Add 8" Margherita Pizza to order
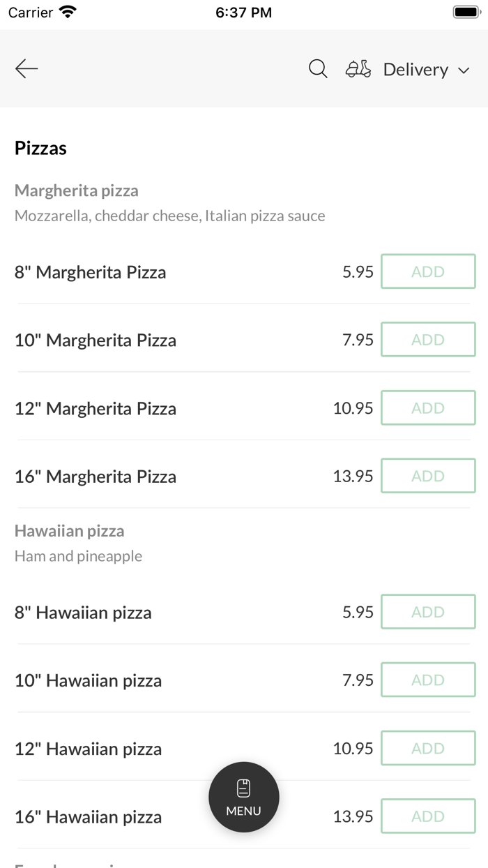Image resolution: width=488 pixels, height=868 pixels. click(428, 271)
